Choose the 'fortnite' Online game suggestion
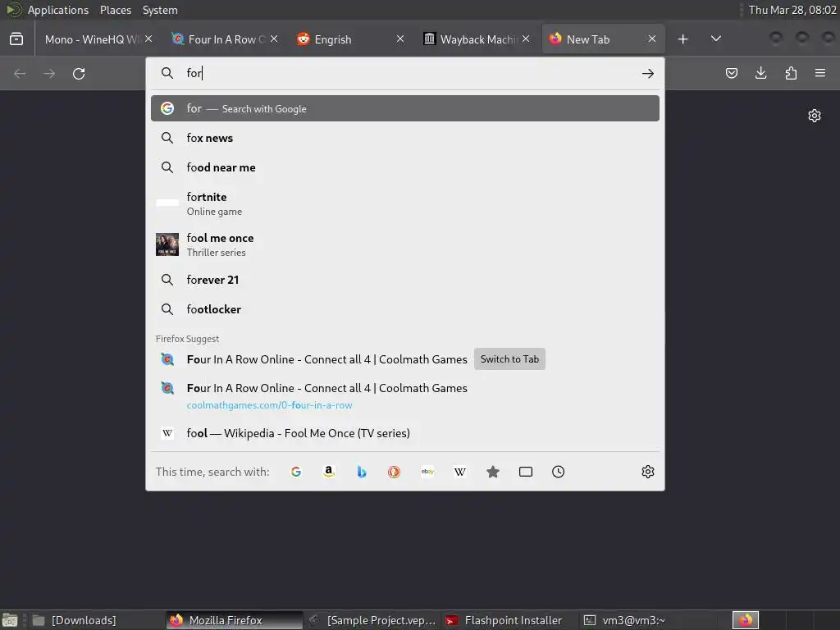Viewport: 840px width, 630px height. pyautogui.click(x=405, y=203)
